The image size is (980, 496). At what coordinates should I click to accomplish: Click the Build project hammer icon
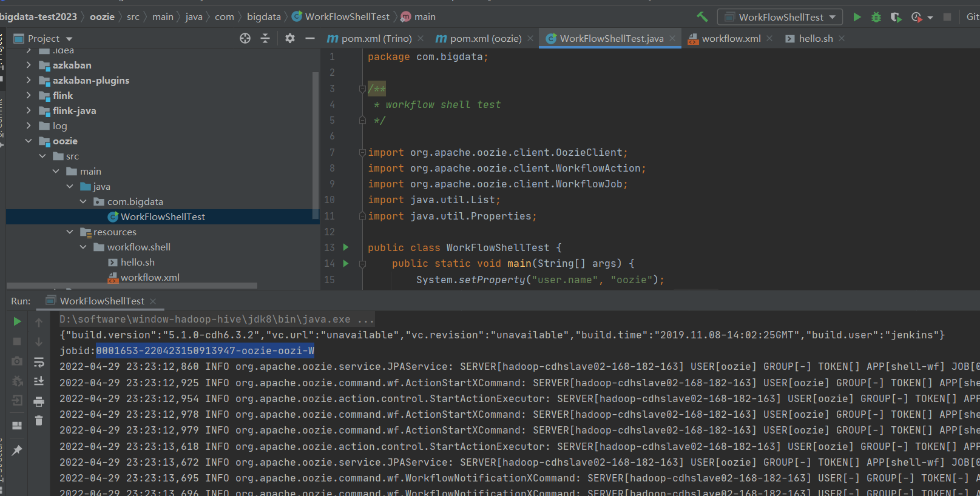click(x=702, y=17)
